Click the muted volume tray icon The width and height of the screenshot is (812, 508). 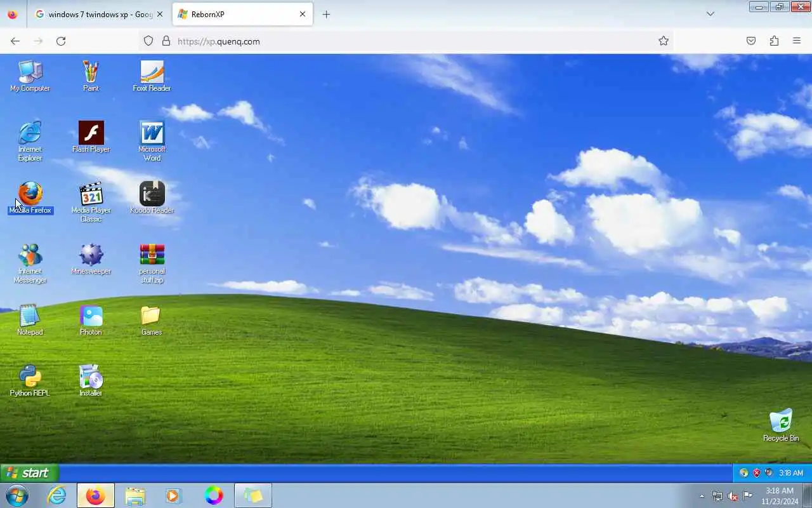(x=733, y=496)
